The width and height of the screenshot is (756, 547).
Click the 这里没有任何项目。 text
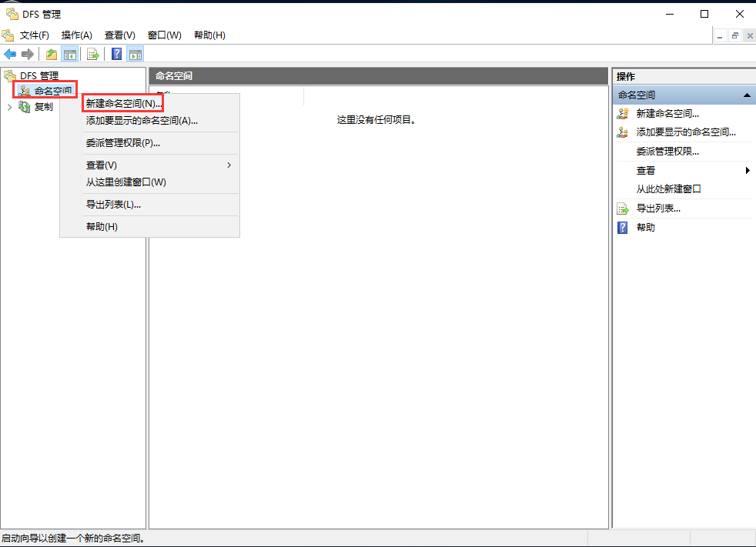tap(376, 120)
